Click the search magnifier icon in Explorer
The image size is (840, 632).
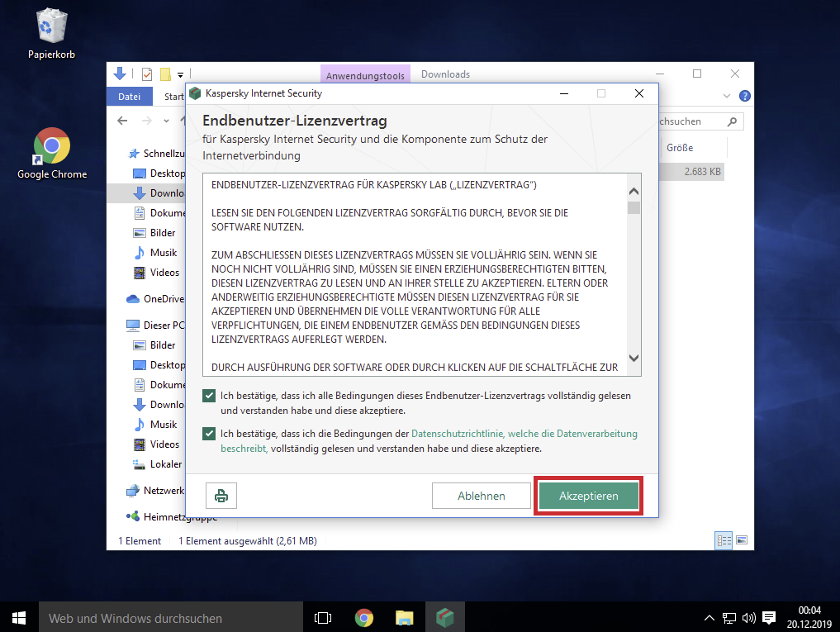pyautogui.click(x=733, y=121)
